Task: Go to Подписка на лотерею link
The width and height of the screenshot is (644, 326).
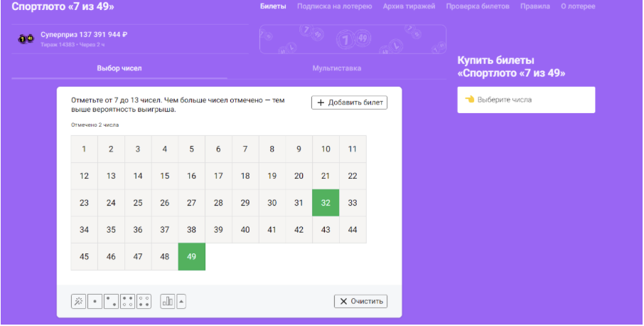Action: [333, 6]
